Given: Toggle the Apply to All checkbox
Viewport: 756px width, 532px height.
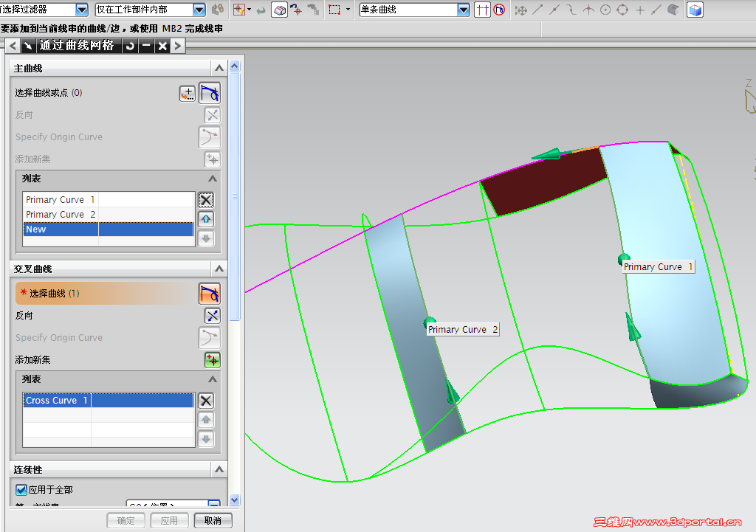Looking at the screenshot, I should click(x=21, y=490).
